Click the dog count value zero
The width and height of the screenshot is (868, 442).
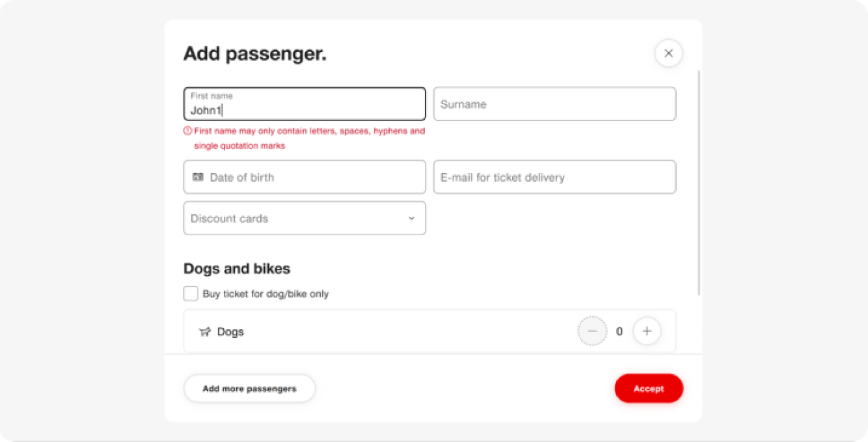(619, 332)
